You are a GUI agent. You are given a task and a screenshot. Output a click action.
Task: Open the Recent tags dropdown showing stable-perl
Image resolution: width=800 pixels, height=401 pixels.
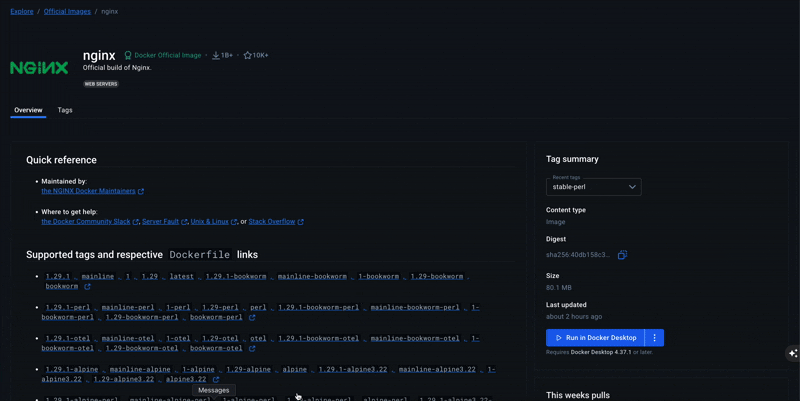(x=593, y=187)
